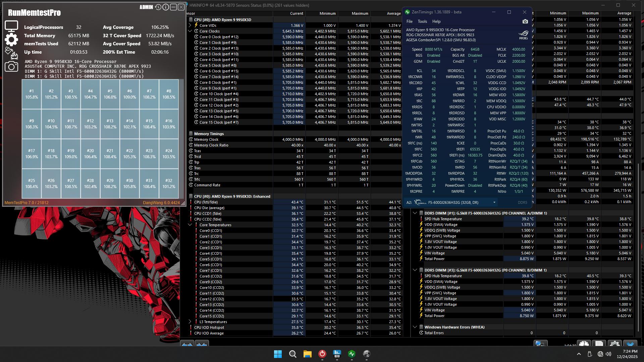Collapse the DDR5 DIMM [#1] sensor group
Viewport: 644px width, 362px height.
click(415, 213)
